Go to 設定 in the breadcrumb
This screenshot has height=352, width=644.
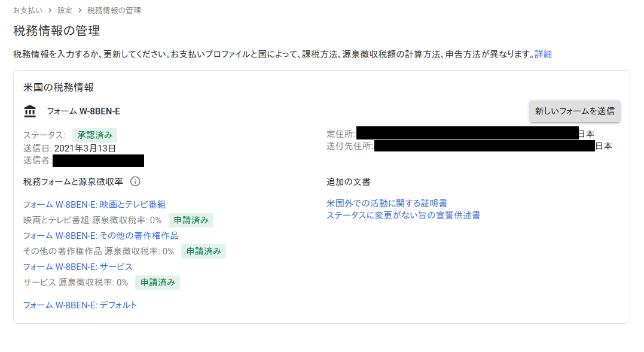click(x=65, y=10)
